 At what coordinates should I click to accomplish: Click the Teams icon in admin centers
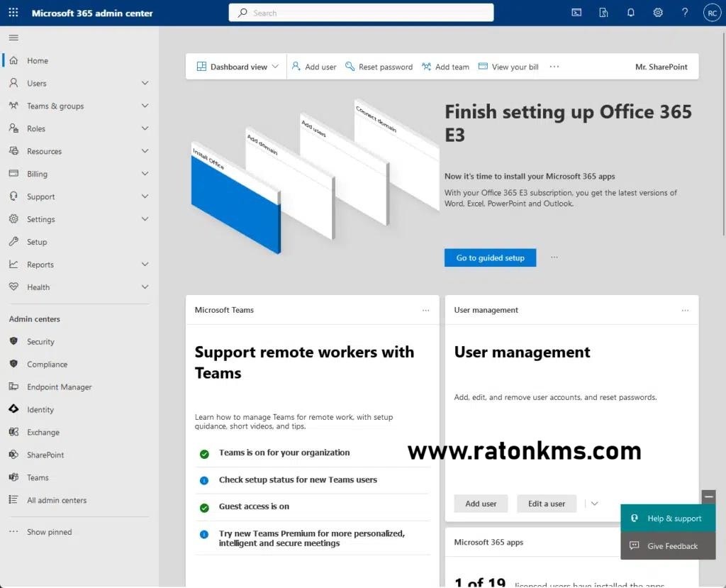(x=14, y=477)
